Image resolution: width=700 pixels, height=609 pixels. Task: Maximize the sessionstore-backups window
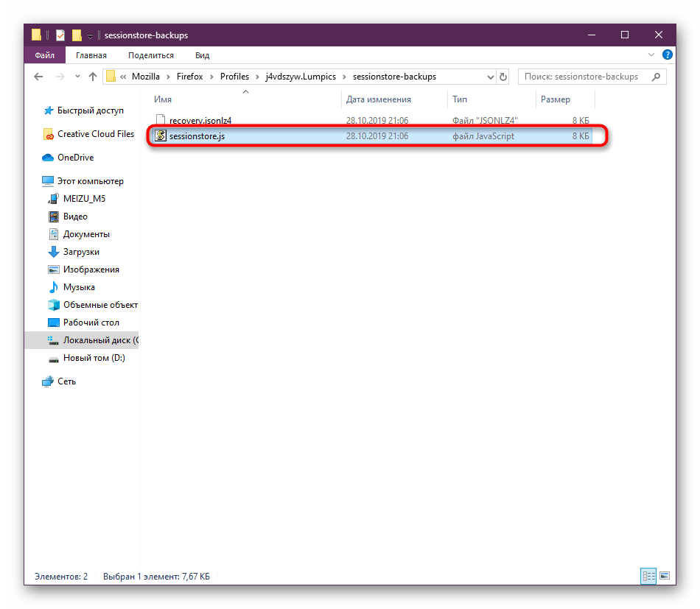[x=625, y=35]
